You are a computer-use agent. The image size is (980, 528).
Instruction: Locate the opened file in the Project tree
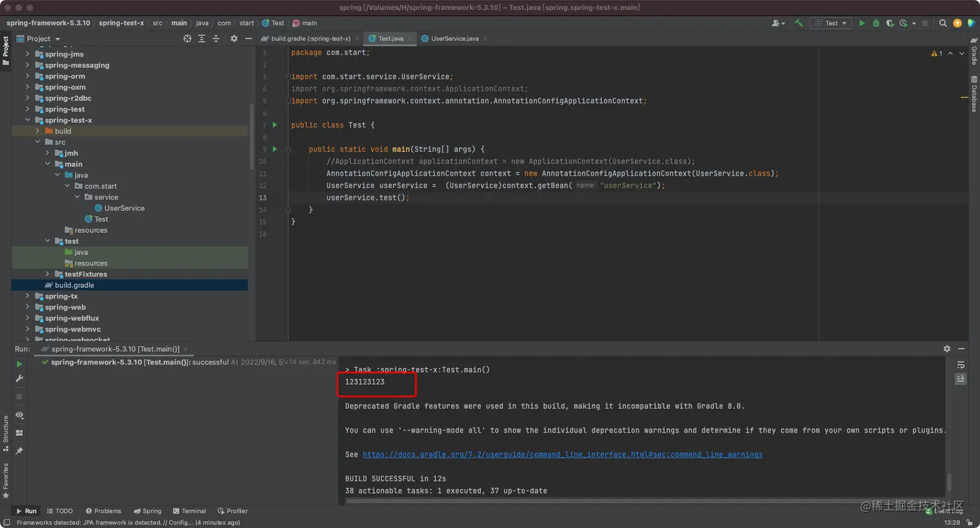187,39
